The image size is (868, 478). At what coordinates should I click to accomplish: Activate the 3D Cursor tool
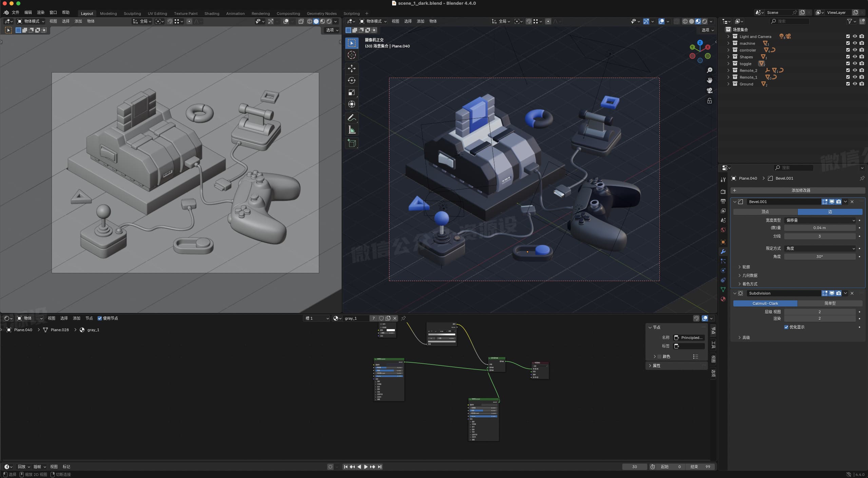coord(352,55)
